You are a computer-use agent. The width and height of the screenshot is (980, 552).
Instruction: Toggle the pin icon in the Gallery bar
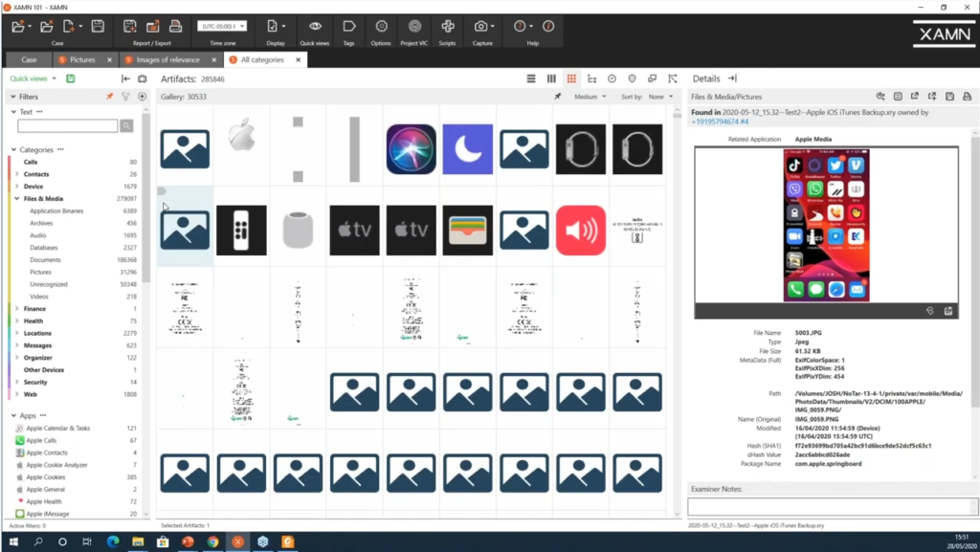[x=558, y=97]
